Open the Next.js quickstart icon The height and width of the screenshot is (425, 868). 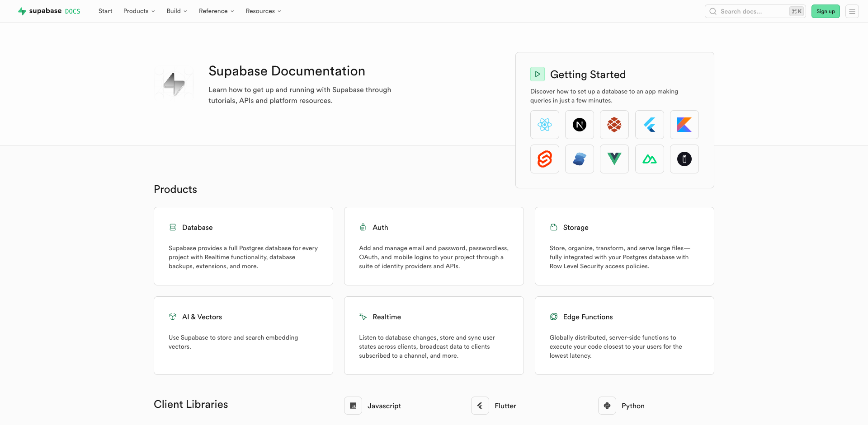[x=579, y=125]
